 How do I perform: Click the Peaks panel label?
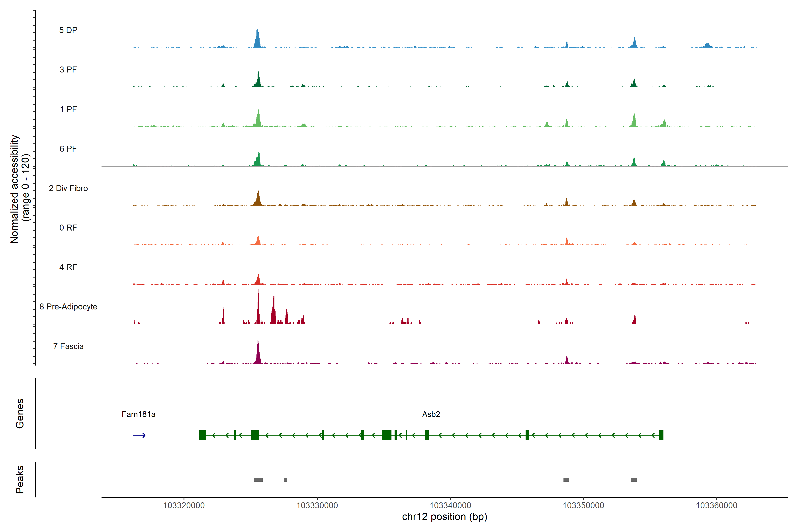20,479
